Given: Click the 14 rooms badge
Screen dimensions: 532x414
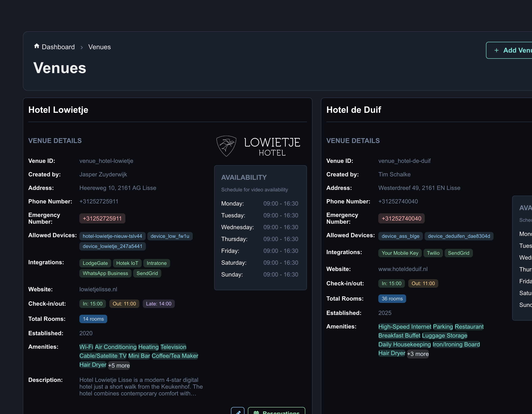Looking at the screenshot, I should [93, 319].
